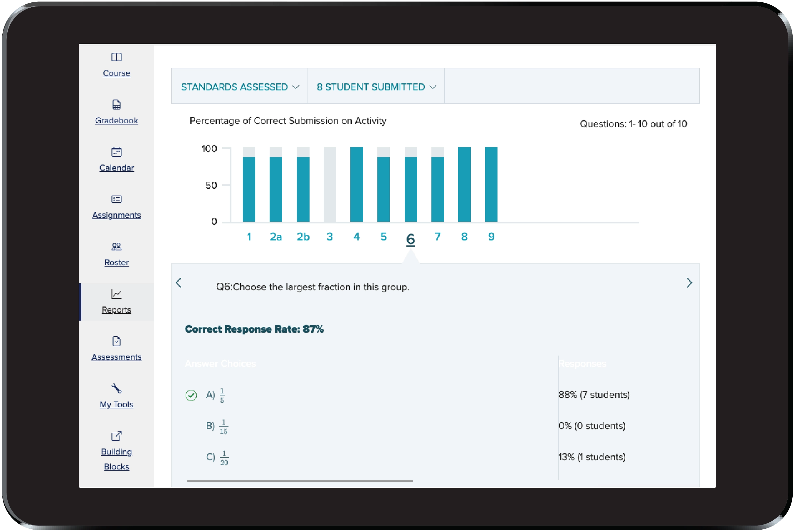Click '0% (0 students)' response
Screen dimensions: 795x532
tap(592, 426)
